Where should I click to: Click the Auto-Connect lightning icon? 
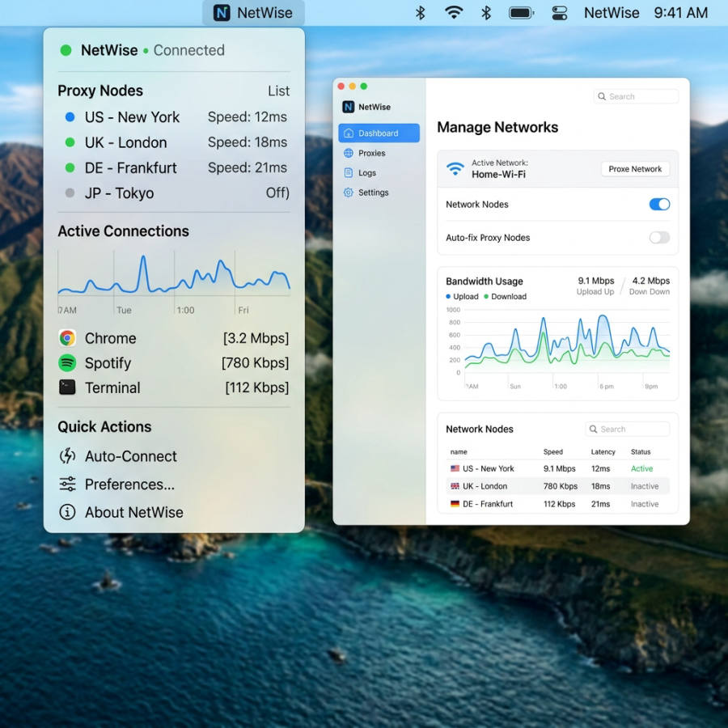click(67, 456)
